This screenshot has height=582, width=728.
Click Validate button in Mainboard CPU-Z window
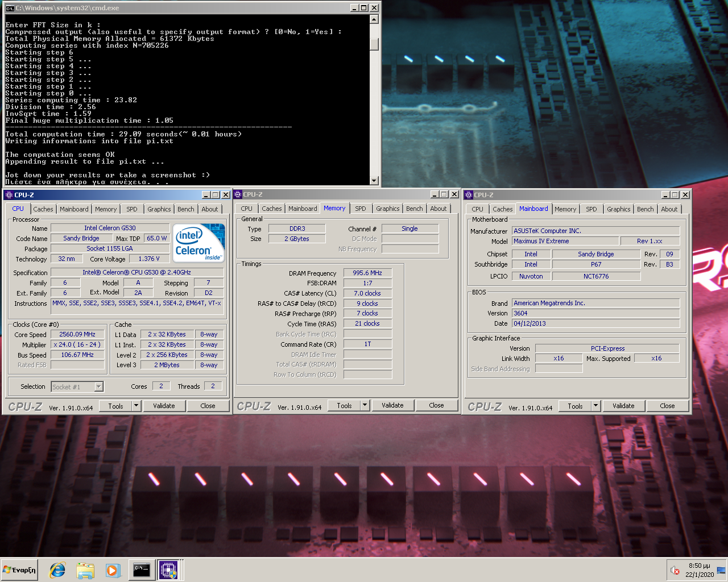(623, 406)
